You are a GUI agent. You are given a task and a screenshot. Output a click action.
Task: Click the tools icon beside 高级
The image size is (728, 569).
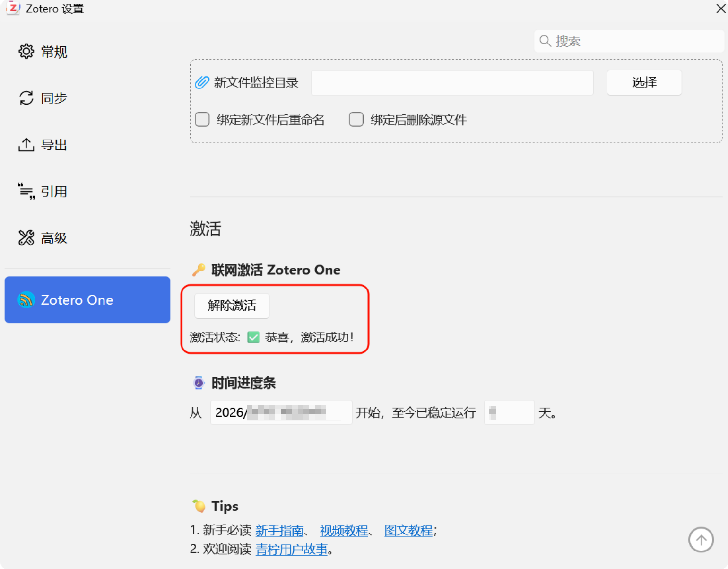click(x=26, y=237)
